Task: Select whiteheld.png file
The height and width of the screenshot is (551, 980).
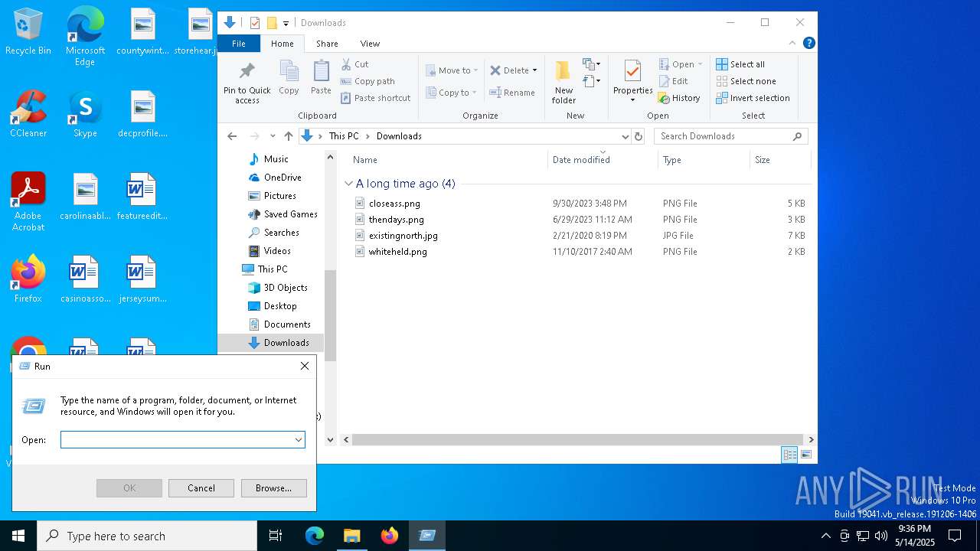Action: [x=397, y=252]
